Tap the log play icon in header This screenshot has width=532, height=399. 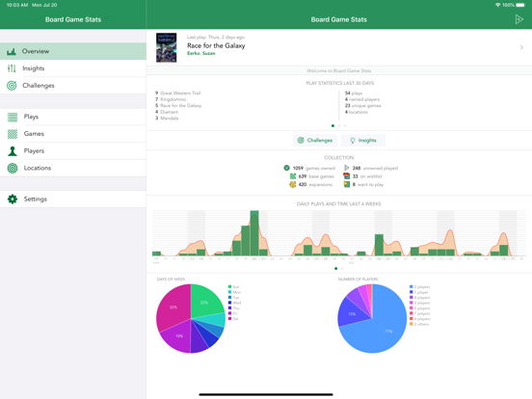pyautogui.click(x=519, y=19)
